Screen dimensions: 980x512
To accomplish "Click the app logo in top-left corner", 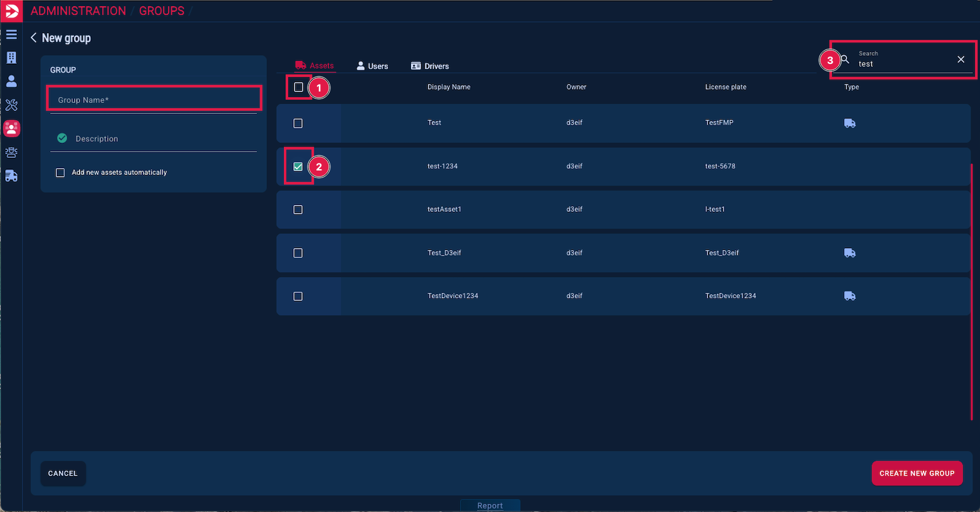I will (x=11, y=11).
